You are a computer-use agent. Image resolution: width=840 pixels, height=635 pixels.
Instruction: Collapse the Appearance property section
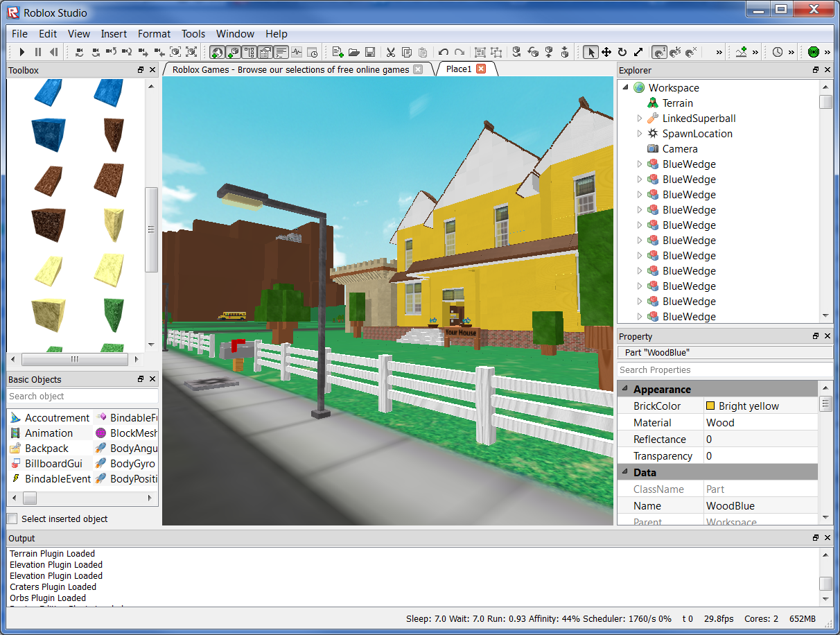pyautogui.click(x=626, y=388)
